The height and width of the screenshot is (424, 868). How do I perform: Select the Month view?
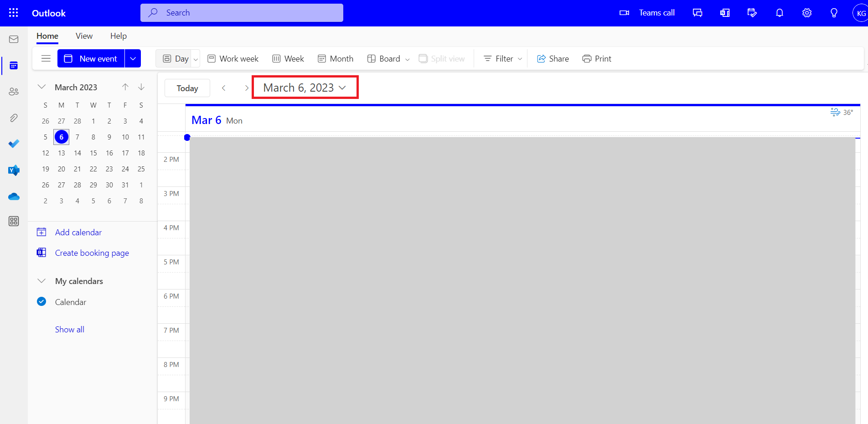pyautogui.click(x=336, y=58)
